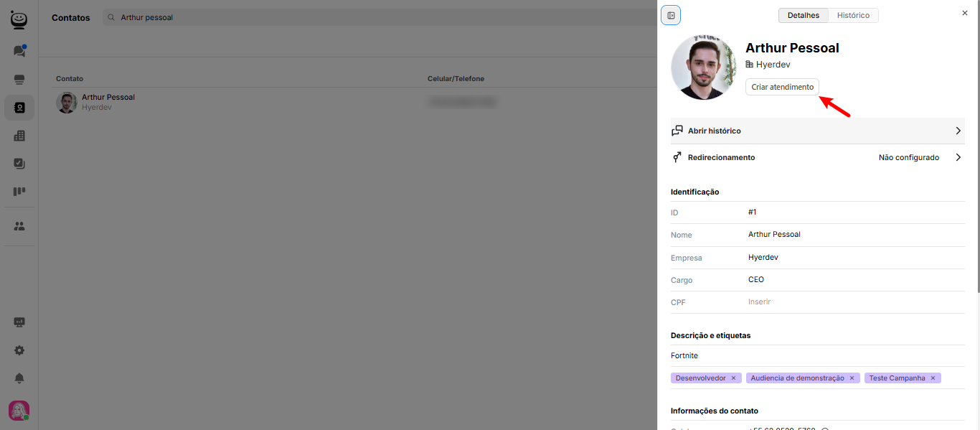Open the notifications bell icon
Screen dimensions: 980x430
point(19,378)
